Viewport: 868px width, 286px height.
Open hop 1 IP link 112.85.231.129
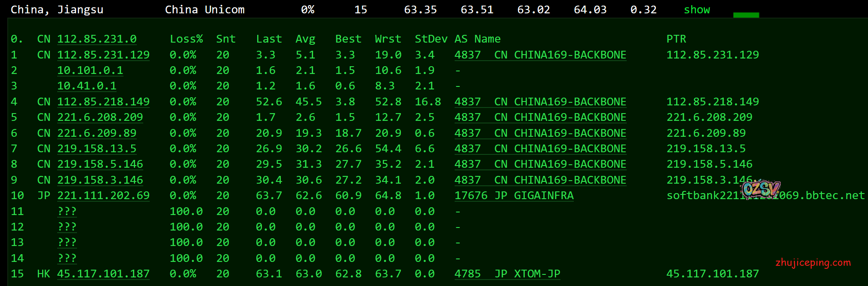click(x=103, y=55)
